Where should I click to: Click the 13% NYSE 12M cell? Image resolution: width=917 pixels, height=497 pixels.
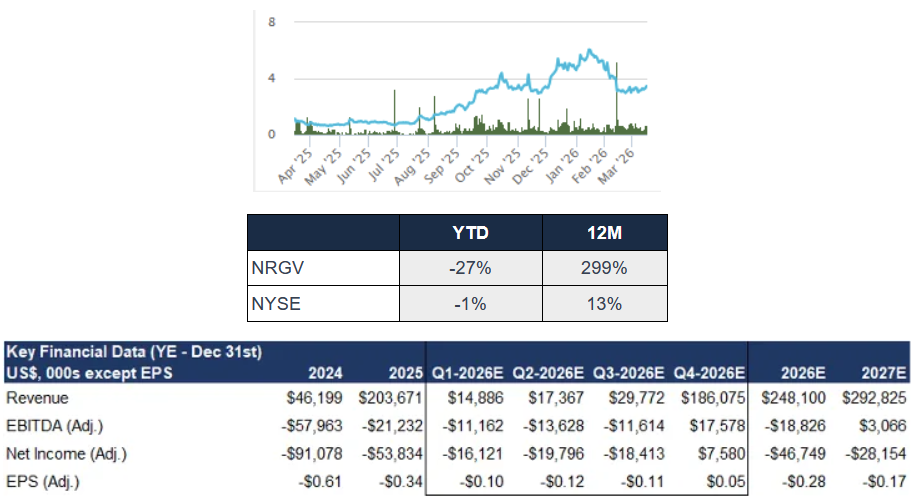[x=604, y=303]
